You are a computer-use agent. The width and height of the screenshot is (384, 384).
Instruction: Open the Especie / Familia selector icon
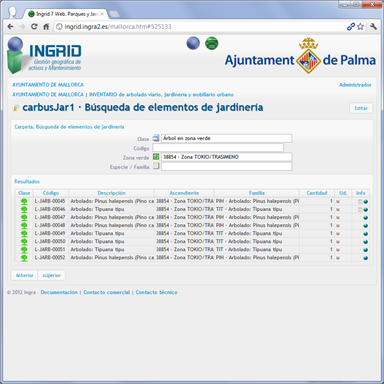tap(156, 166)
